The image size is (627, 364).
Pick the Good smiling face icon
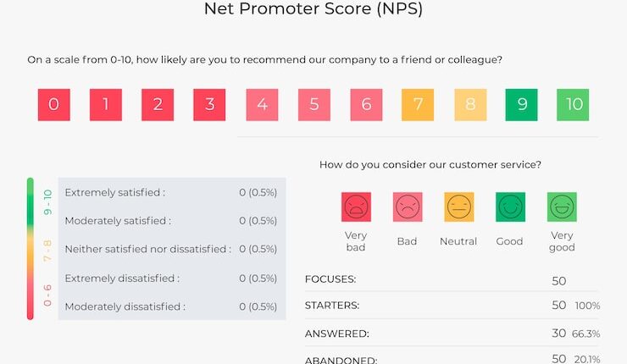click(510, 207)
